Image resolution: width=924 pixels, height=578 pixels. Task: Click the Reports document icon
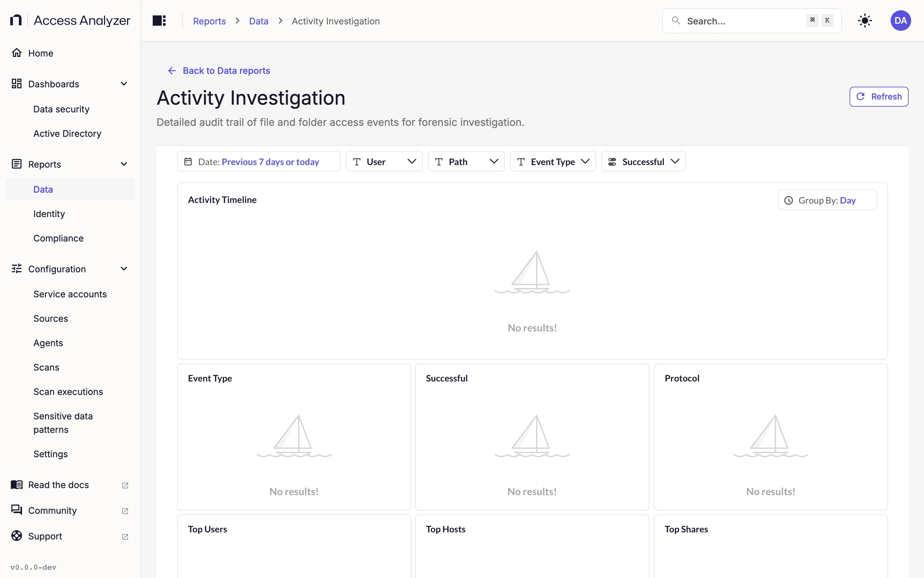click(x=16, y=164)
